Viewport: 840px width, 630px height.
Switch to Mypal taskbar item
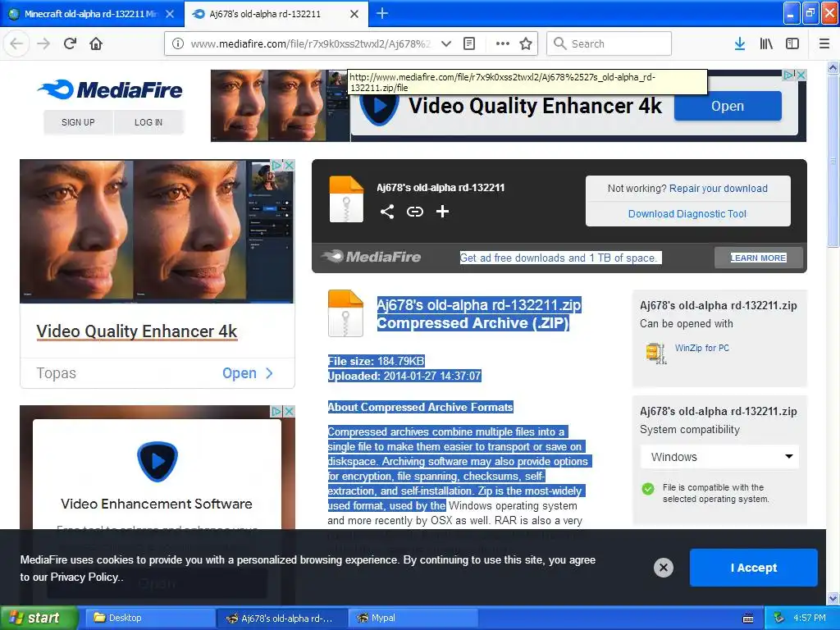[x=413, y=618]
